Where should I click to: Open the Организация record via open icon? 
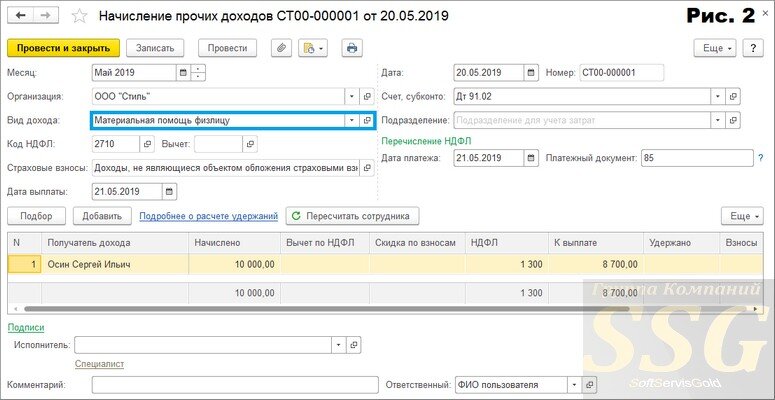click(367, 97)
